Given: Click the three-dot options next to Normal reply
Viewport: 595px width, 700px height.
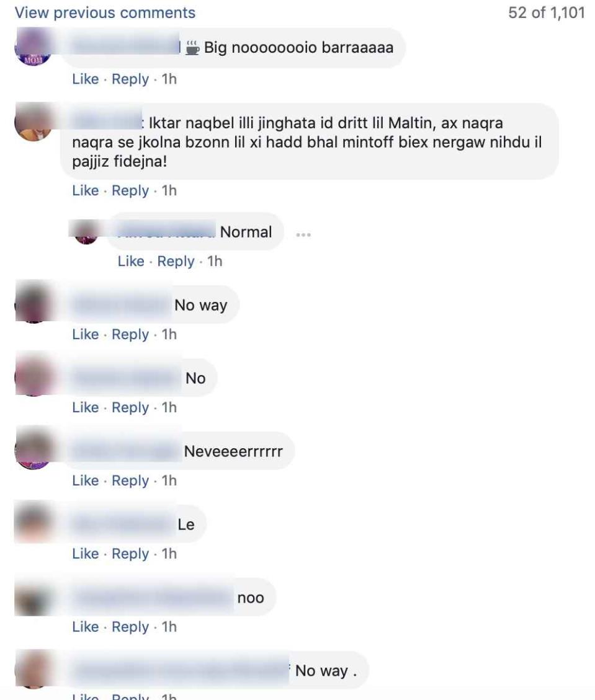Looking at the screenshot, I should [303, 234].
